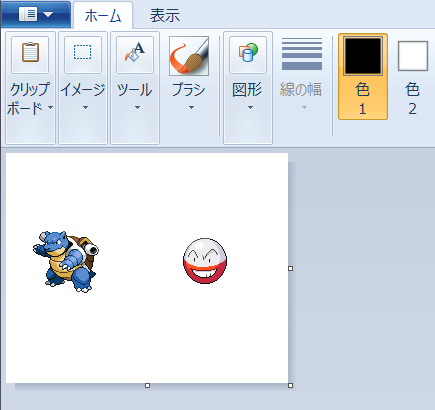Click the Blastoise sprite on canvas

pyautogui.click(x=66, y=261)
